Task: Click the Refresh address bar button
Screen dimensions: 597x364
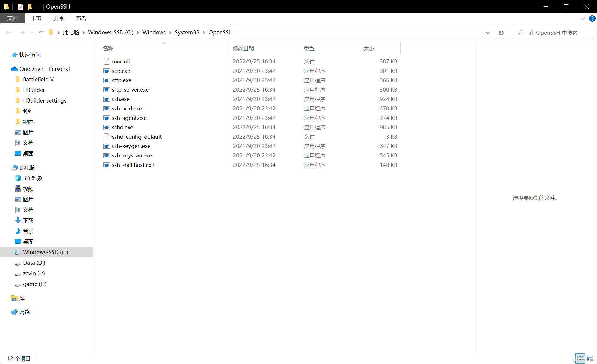Action: [501, 33]
